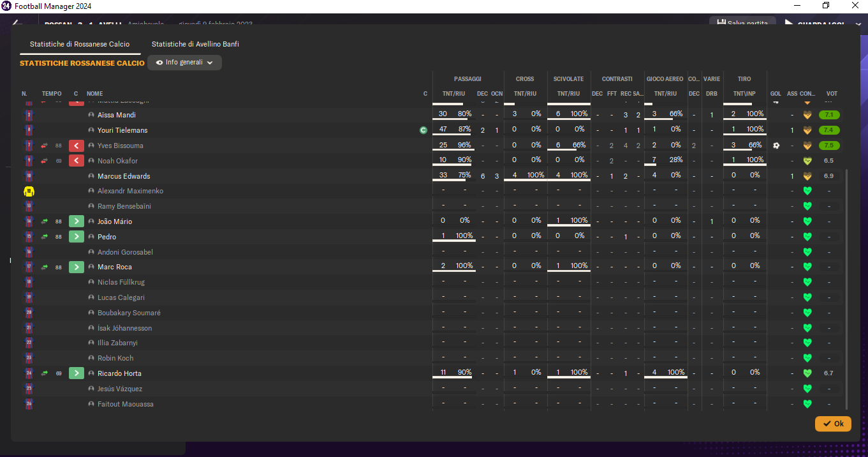Sort table by TEMPO column header
868x457 pixels.
(x=52, y=94)
